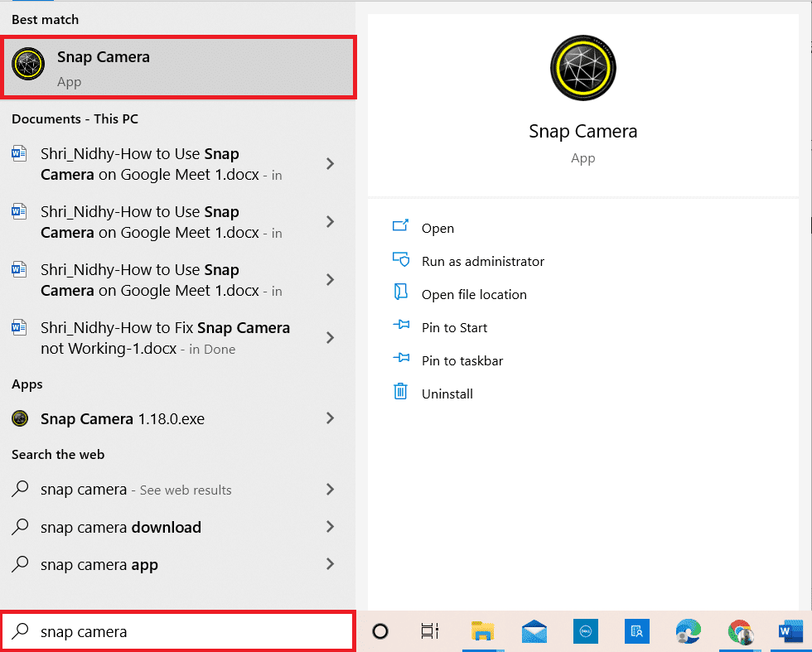Screen dimensions: 812x652
Task: Select the Run as administrator icon
Action: click(x=400, y=261)
